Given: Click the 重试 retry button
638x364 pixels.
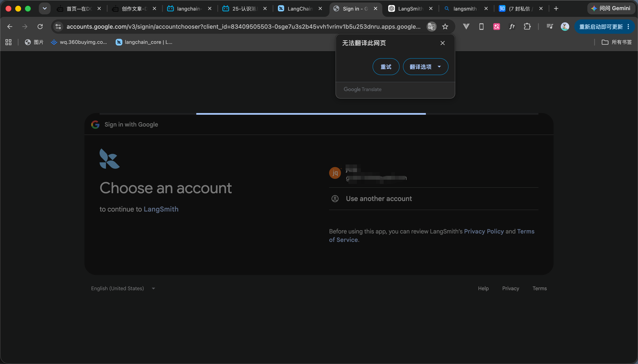Looking at the screenshot, I should (x=386, y=67).
